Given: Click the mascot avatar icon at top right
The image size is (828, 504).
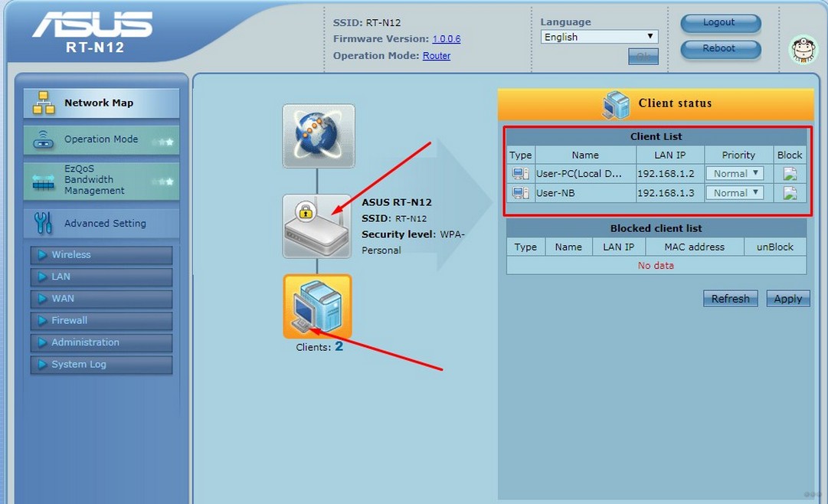Looking at the screenshot, I should [x=803, y=51].
